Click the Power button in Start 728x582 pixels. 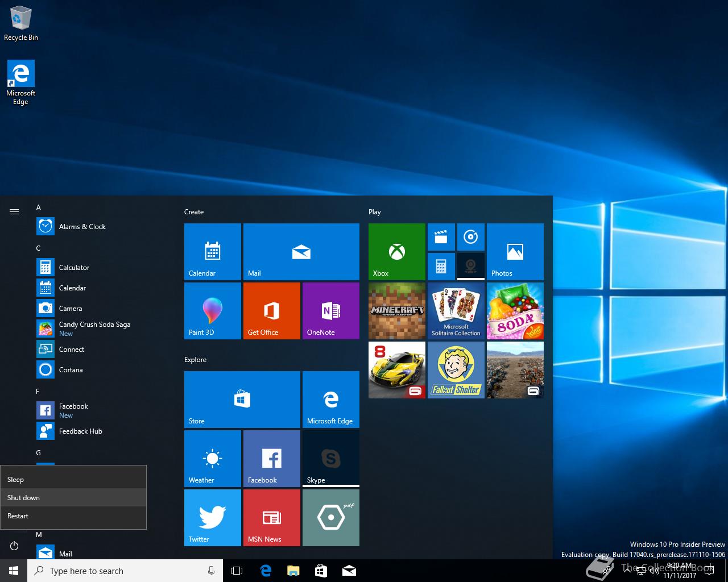(14, 546)
